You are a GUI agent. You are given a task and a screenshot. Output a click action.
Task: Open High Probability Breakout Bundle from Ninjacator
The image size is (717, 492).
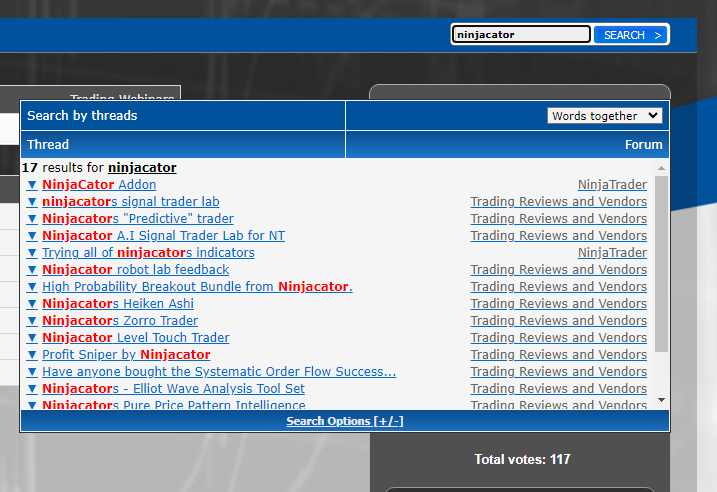tap(197, 287)
